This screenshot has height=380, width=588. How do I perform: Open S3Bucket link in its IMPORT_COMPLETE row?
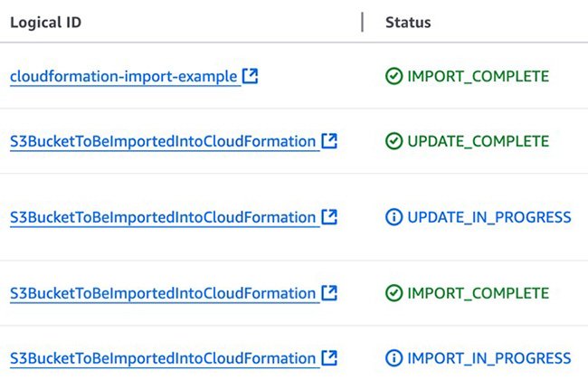click(164, 293)
